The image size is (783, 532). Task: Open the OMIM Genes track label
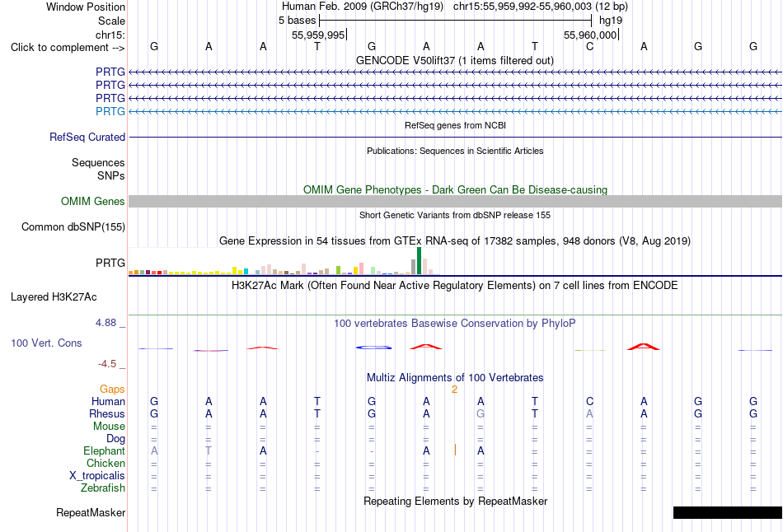93,201
